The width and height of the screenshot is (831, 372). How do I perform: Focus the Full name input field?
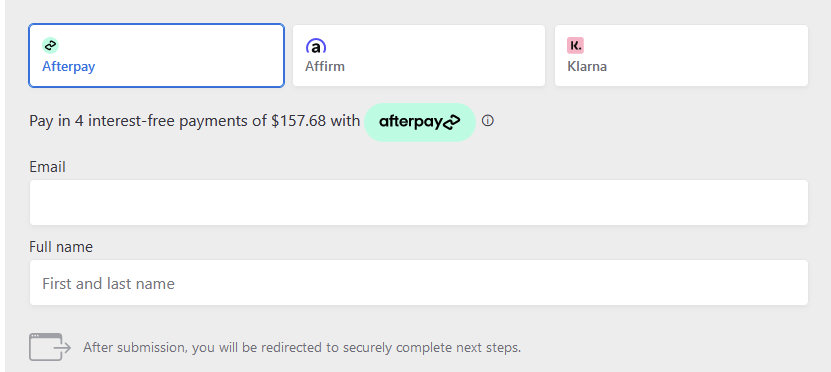click(x=419, y=282)
